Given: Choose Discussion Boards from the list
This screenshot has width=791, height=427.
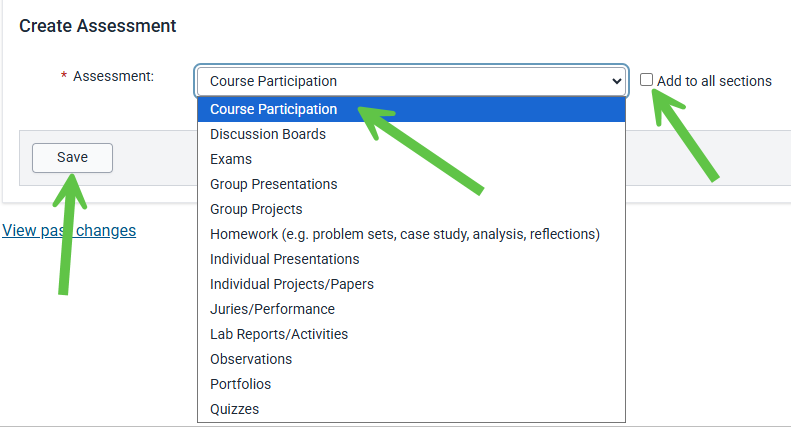Looking at the screenshot, I should [411, 134].
